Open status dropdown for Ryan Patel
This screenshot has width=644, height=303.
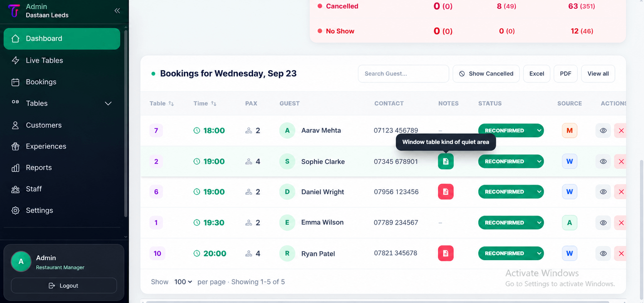[x=511, y=253]
